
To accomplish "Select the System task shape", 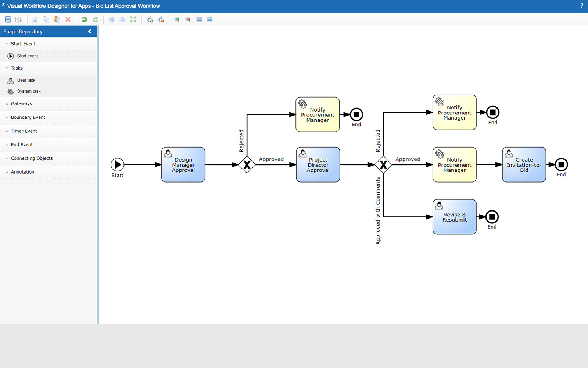I will (x=29, y=91).
